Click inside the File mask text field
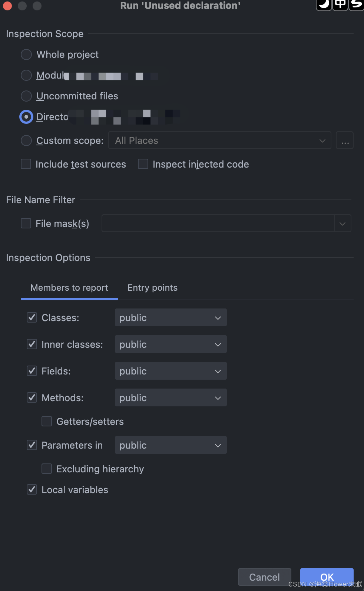364x591 pixels. (218, 224)
